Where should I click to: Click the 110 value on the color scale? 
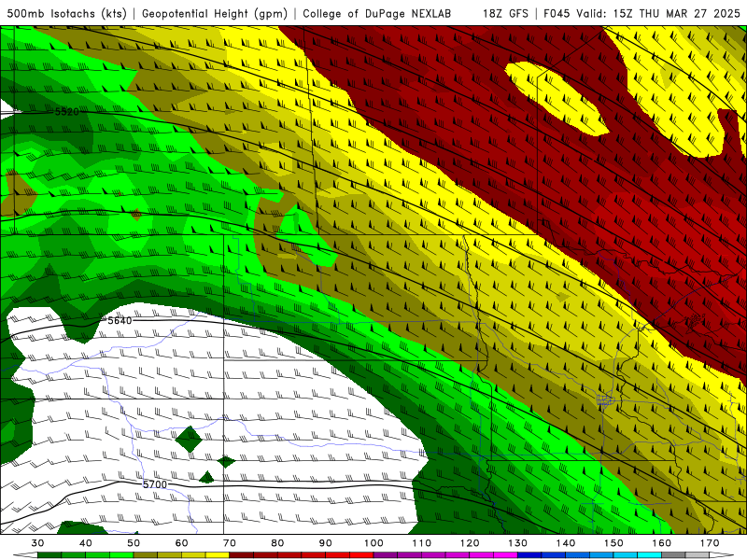[x=422, y=543]
